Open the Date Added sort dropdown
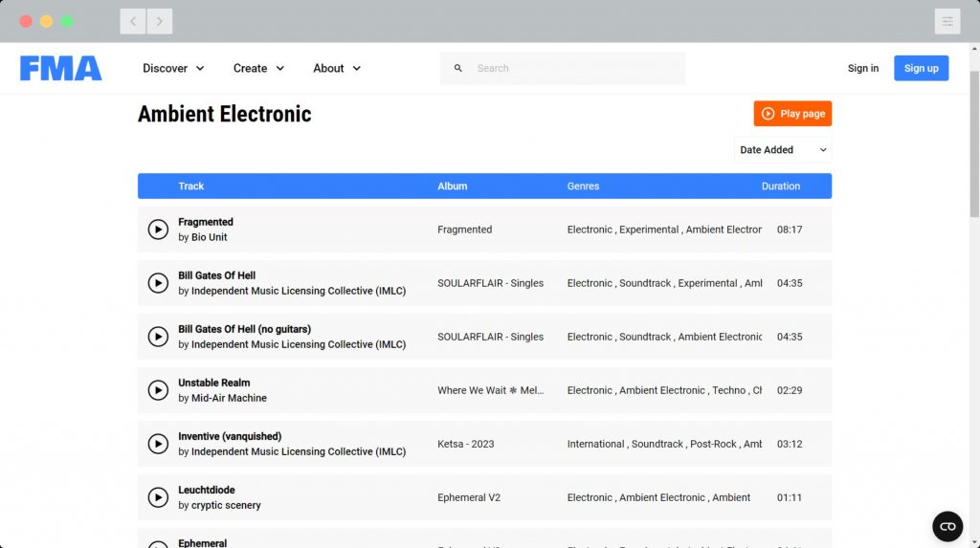This screenshot has width=980, height=548. click(783, 150)
